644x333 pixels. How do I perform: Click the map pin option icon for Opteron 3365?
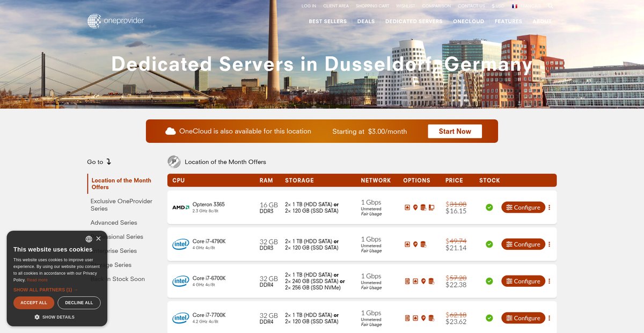[415, 207]
